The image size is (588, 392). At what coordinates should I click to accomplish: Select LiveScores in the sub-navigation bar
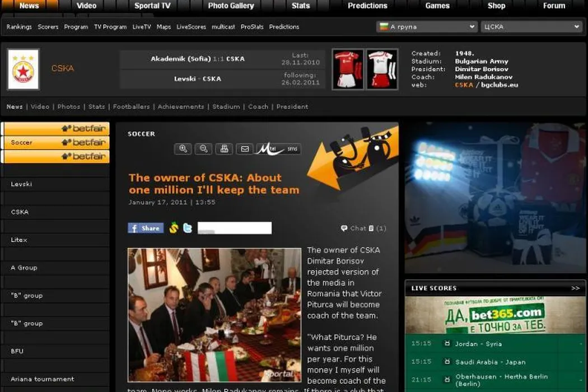[x=191, y=27]
